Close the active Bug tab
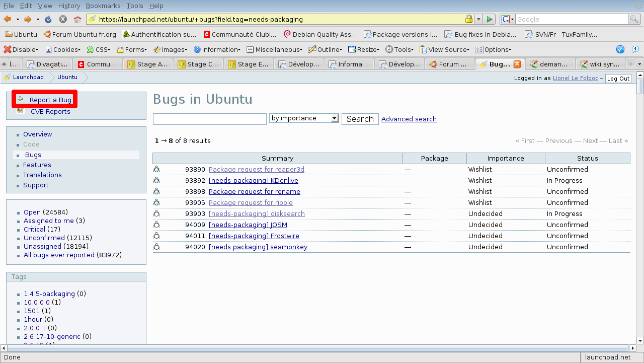 517,64
